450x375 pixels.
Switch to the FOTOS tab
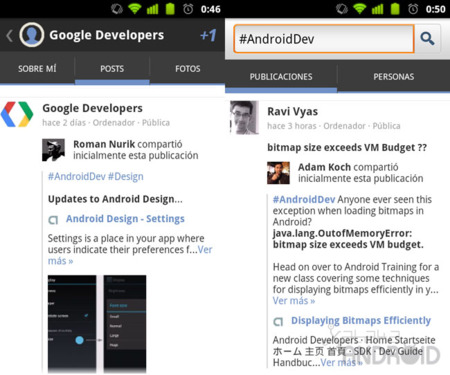click(188, 69)
